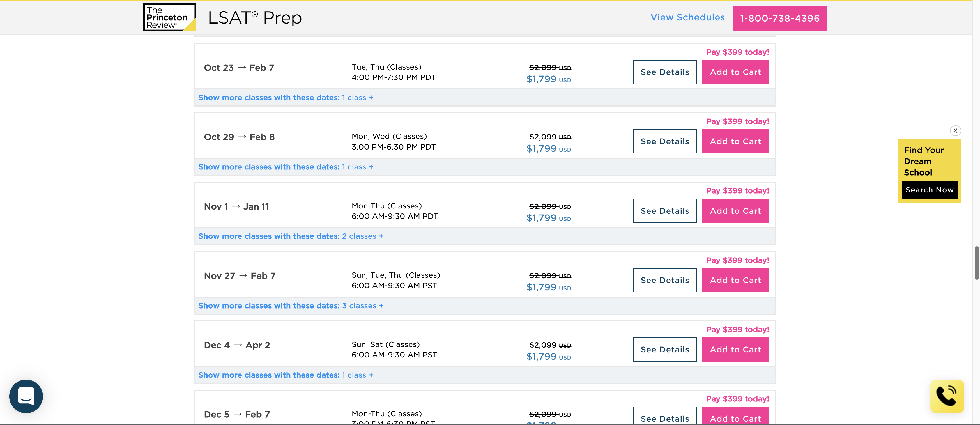Click Search Now in the dream school box
Viewport: 980px width, 425px height.
coord(929,190)
